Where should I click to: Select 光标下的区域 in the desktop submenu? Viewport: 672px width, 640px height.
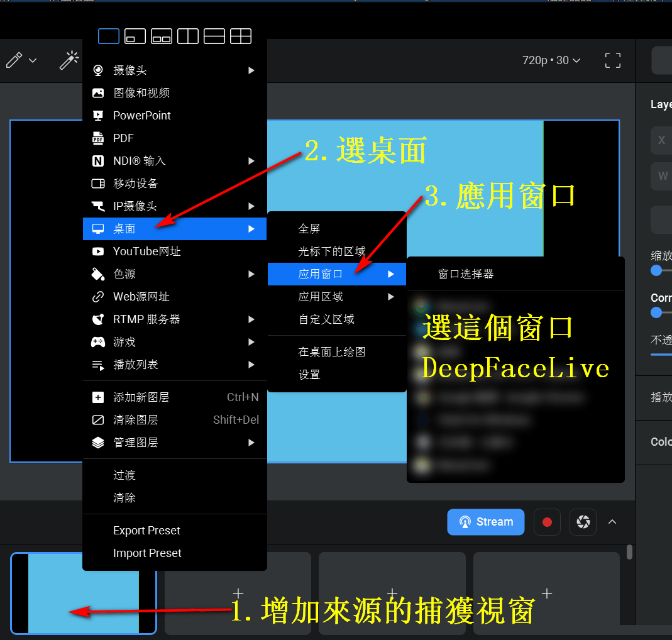coord(337,251)
